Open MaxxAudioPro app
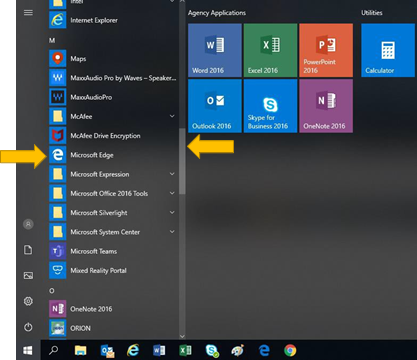This screenshot has width=417, height=360. 113,97
